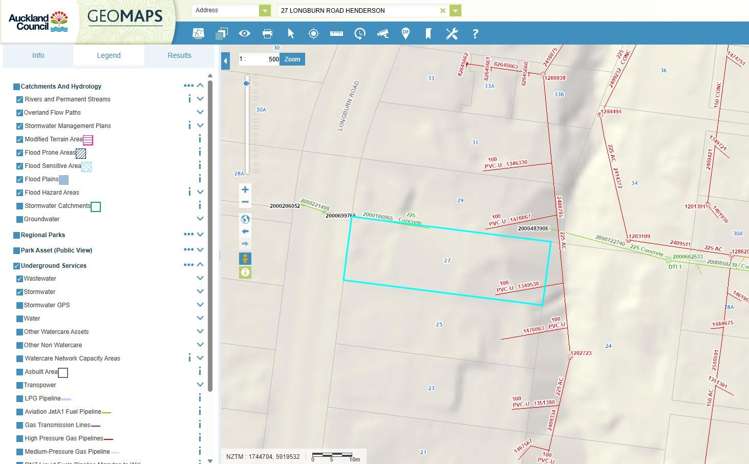Screen dimensions: 749x464
Task: Enable Water layer checkbox
Action: pyautogui.click(x=20, y=319)
